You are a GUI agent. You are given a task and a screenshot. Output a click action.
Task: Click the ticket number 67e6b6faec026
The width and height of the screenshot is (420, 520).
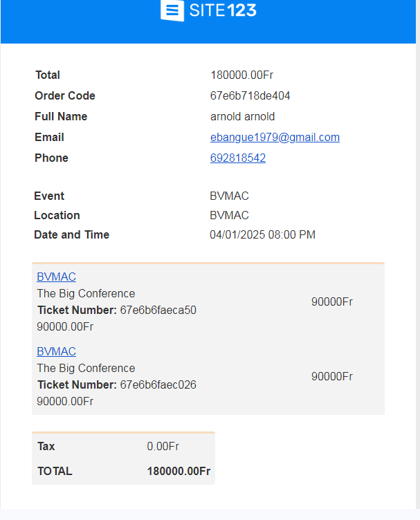[x=158, y=384]
